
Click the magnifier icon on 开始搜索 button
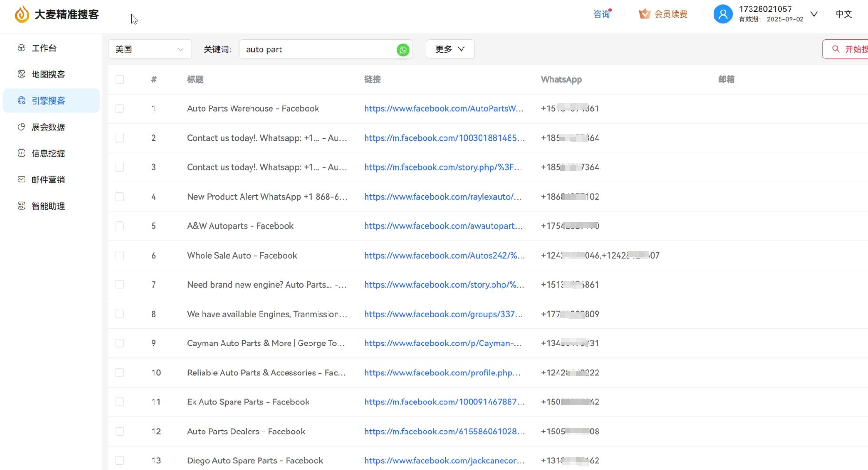[836, 49]
